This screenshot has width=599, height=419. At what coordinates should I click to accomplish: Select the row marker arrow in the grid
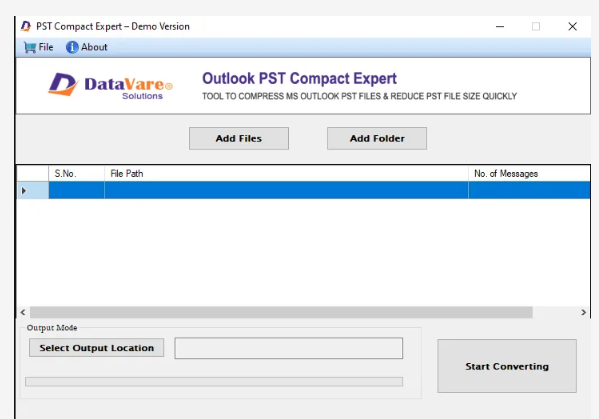[24, 191]
